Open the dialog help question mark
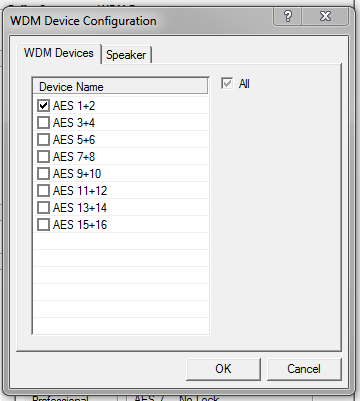360x401 pixels. coord(288,16)
